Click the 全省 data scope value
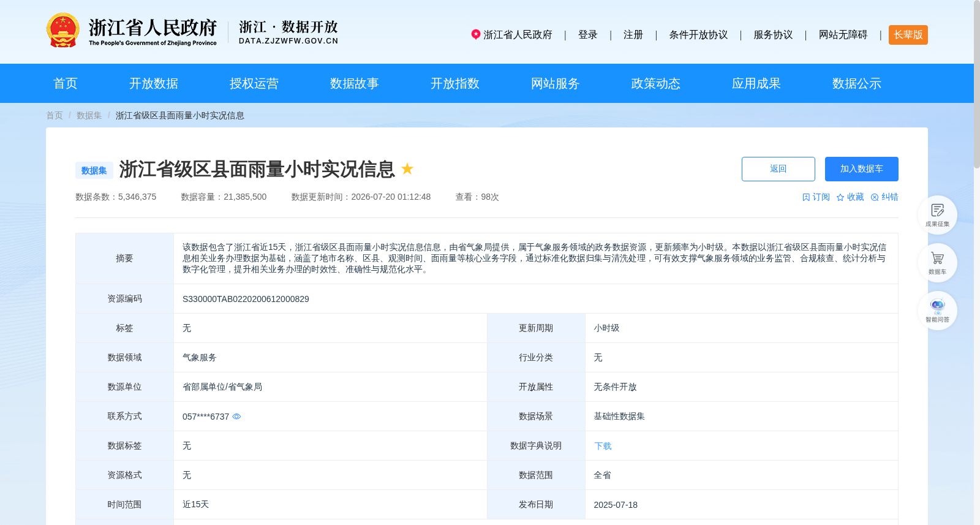Screen dimensions: 980x525 602,475
